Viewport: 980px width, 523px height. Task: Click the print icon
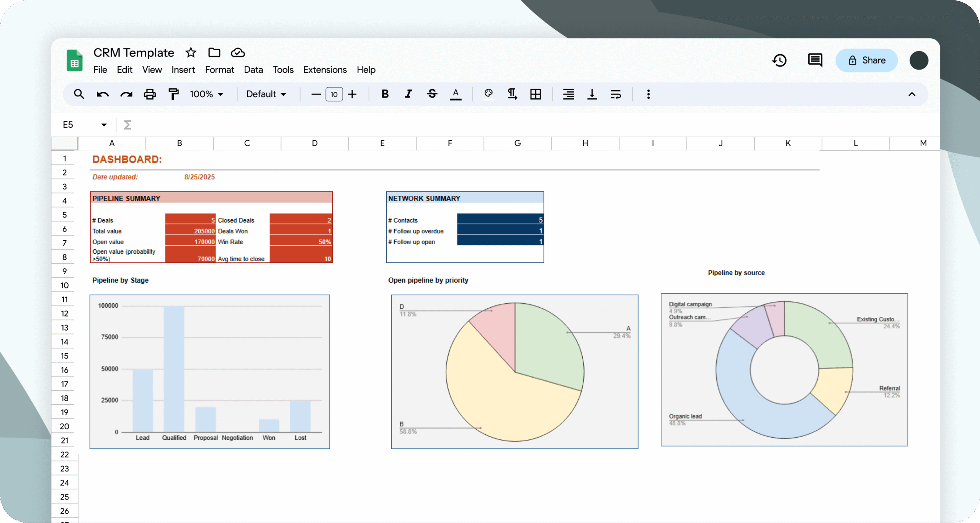tap(150, 94)
